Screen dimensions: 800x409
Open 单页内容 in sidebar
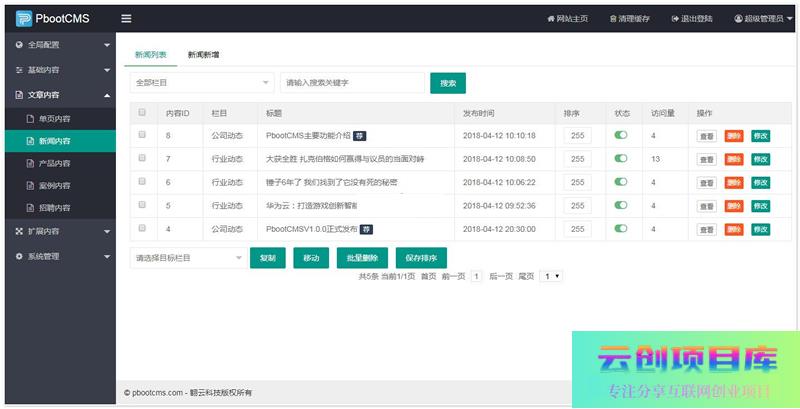tap(60, 119)
